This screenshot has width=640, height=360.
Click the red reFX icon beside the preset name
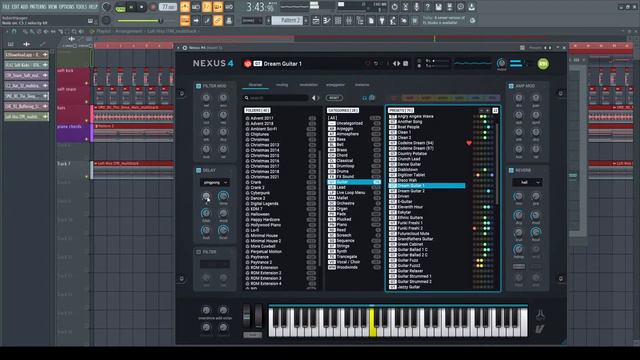click(247, 64)
